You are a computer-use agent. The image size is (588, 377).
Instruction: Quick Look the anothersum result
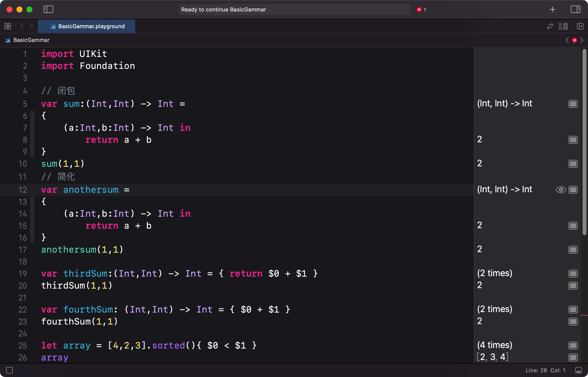(561, 190)
